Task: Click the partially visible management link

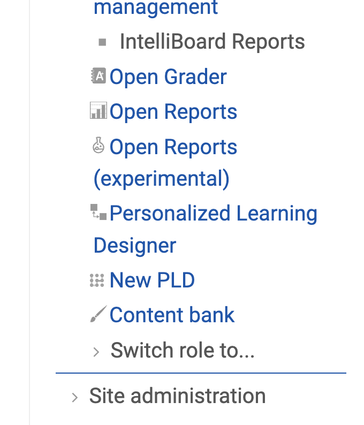Action: (x=156, y=7)
